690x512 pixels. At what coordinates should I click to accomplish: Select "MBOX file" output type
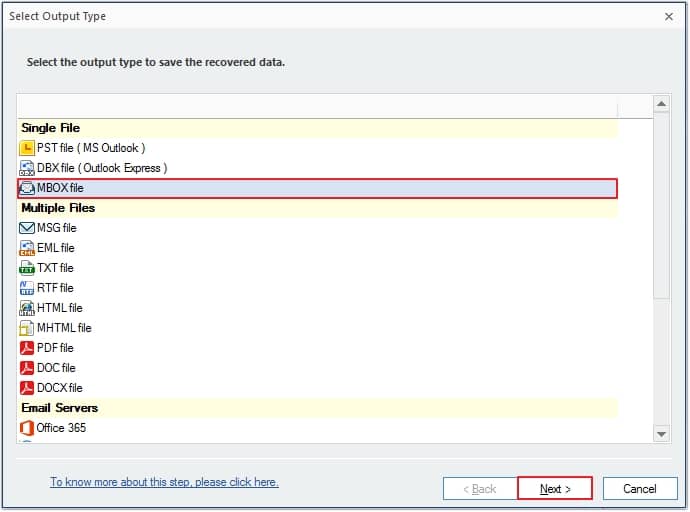coord(317,188)
